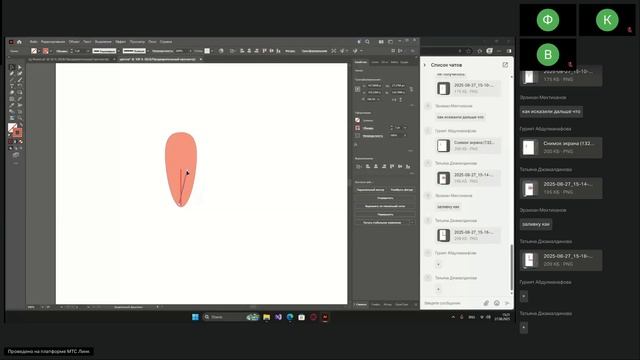Show hidden system tray icons

(x=453, y=317)
